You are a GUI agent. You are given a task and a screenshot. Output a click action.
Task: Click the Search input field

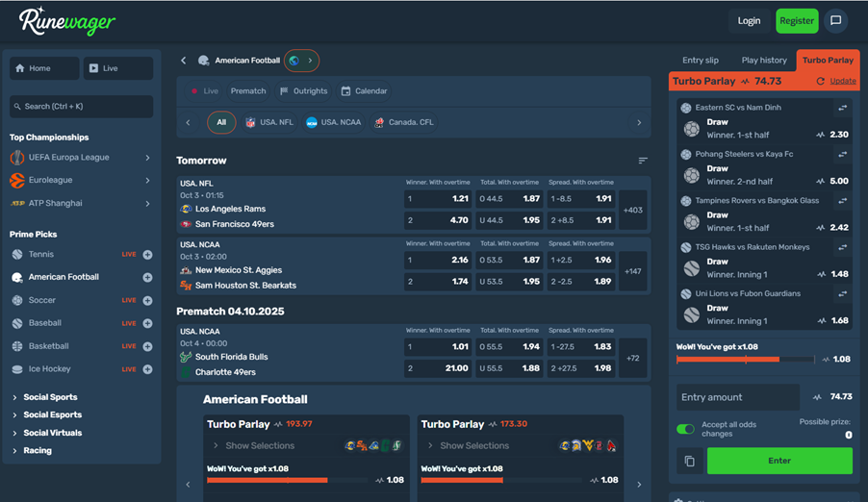coord(82,107)
